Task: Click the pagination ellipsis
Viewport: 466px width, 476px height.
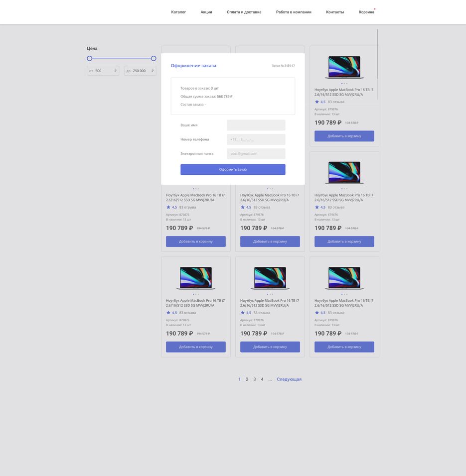Action: [270, 379]
